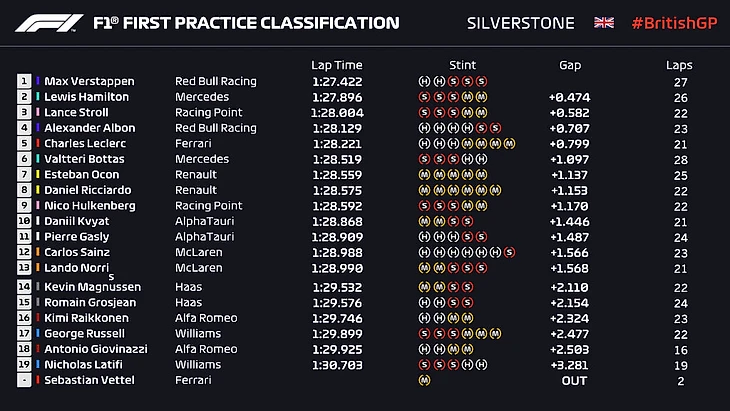Select the Laps column header
The height and width of the screenshot is (411, 730).
[679, 65]
